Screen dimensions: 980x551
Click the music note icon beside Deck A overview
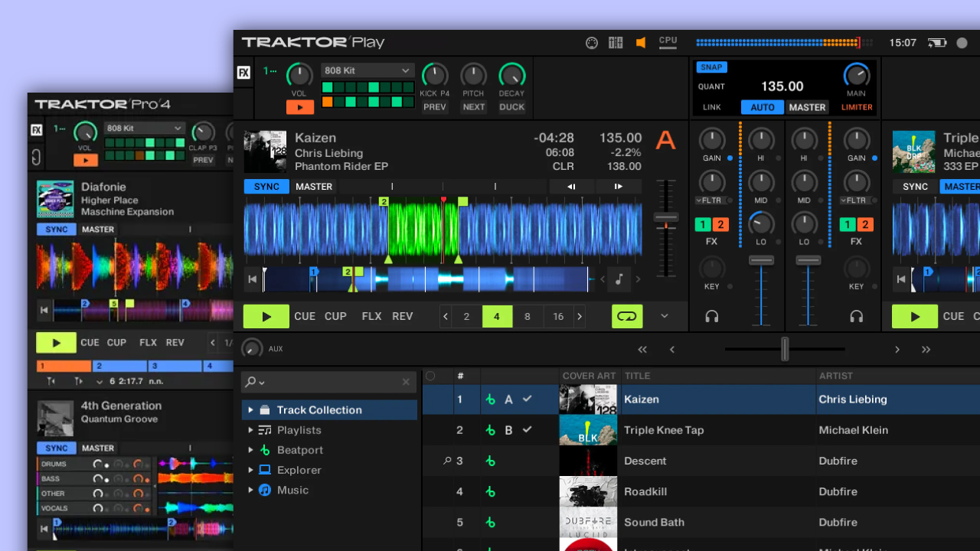[619, 279]
